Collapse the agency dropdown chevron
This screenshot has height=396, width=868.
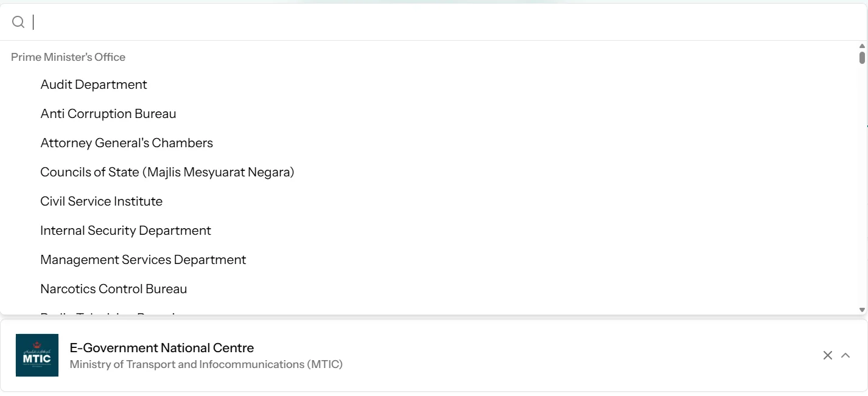pos(845,355)
